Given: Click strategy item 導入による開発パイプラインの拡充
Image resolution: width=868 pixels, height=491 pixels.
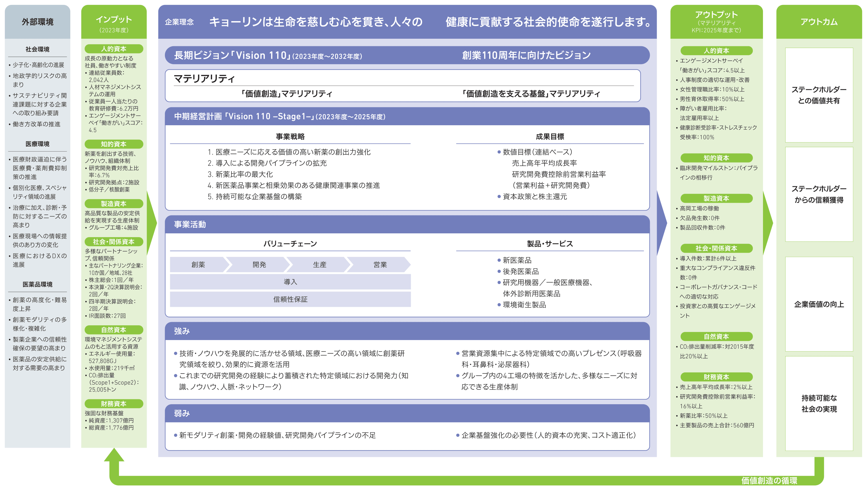Looking at the screenshot, I should click(267, 163).
